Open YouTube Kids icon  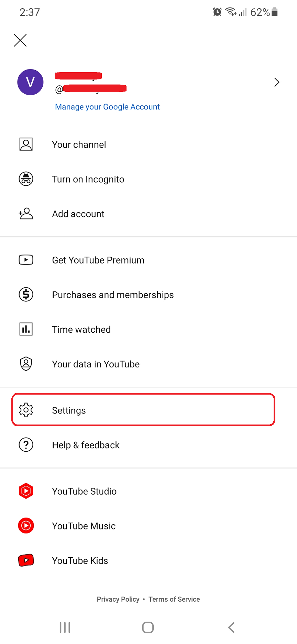[x=26, y=560]
